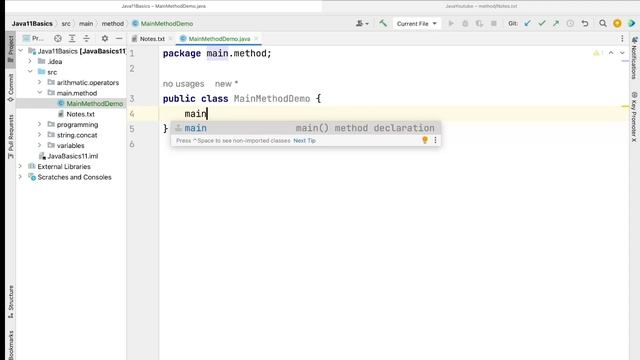Image resolution: width=640 pixels, height=360 pixels.
Task: Toggle Key Promoter X tool window
Action: 634,117
